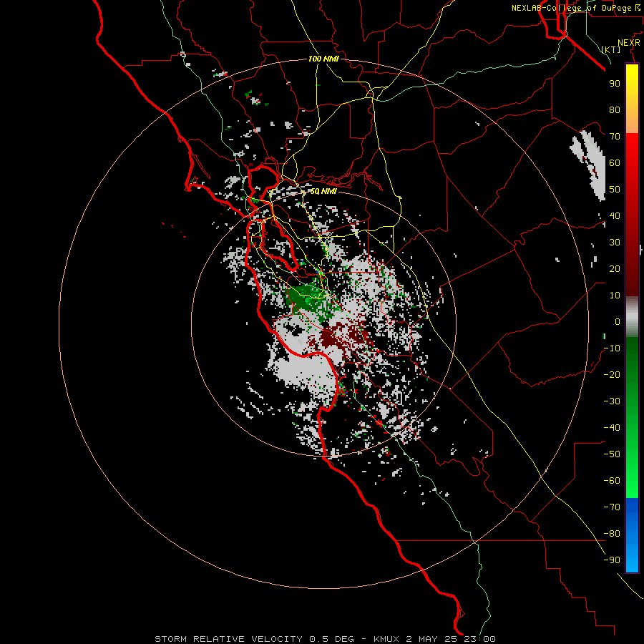This screenshot has width=644, height=644.
Task: Click the large green inbound velocity patch
Action: pos(308,299)
